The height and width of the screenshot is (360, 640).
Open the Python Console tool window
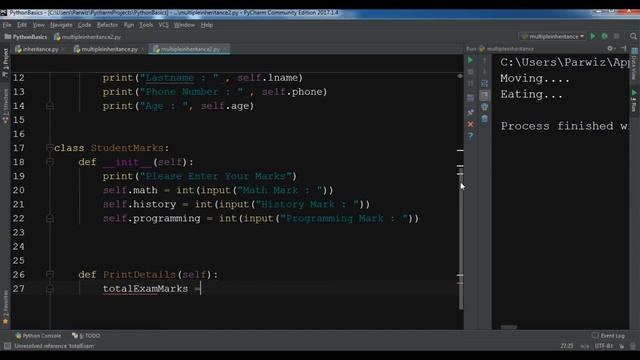click(x=38, y=336)
